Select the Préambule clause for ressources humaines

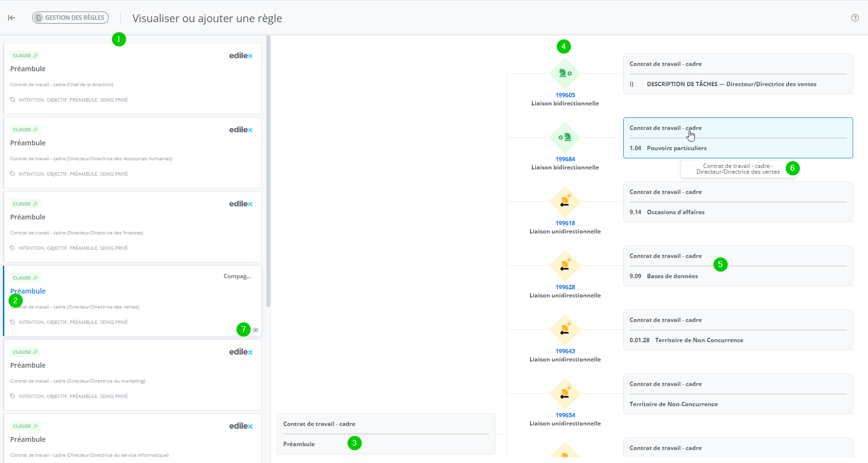132,153
